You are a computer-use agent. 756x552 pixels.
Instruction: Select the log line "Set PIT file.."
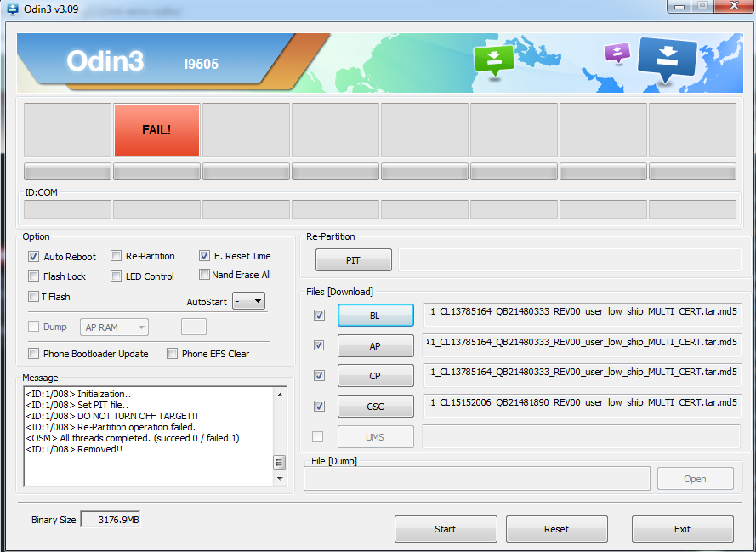point(77,405)
